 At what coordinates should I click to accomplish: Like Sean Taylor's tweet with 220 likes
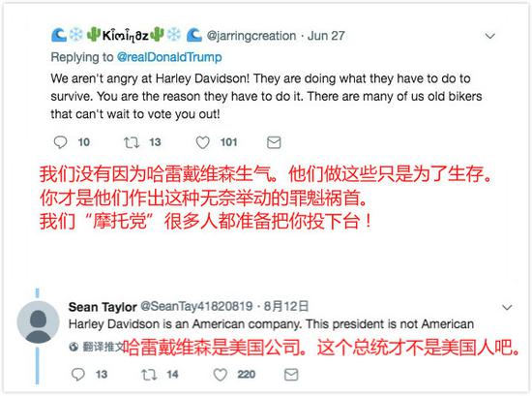[x=221, y=375]
